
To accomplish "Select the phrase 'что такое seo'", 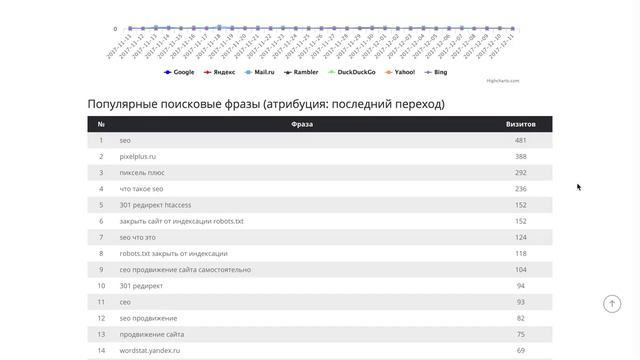I will point(141,189).
